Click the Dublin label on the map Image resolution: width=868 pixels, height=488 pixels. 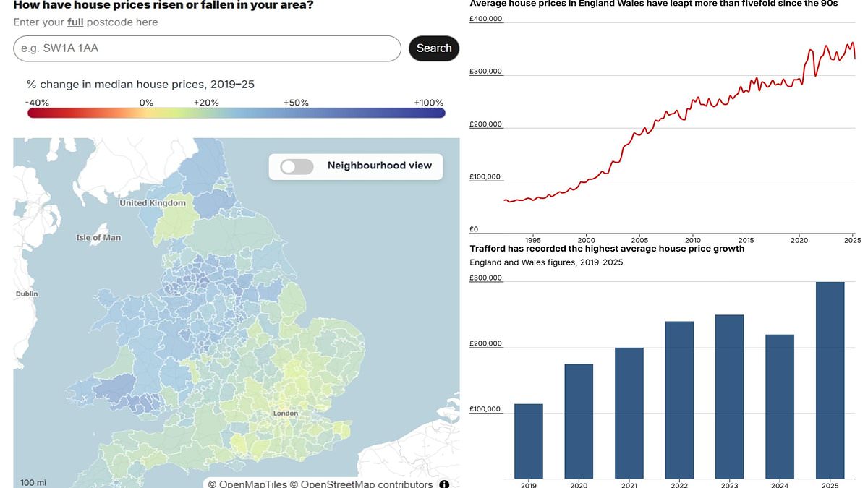click(26, 294)
